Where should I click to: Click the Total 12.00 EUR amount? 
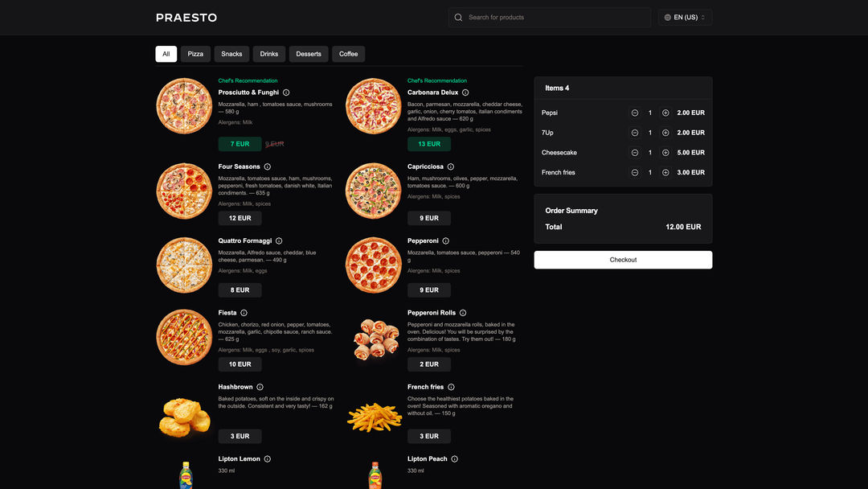[x=683, y=227]
